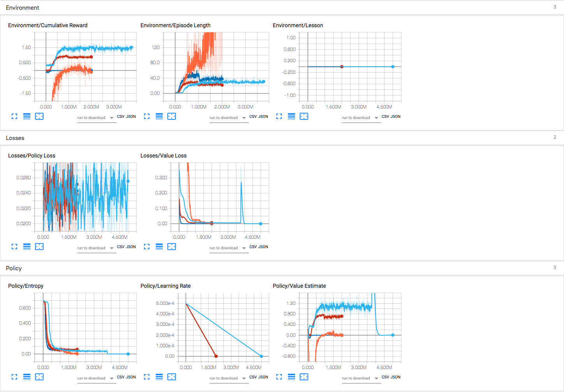Toggle log scale on the Value Estimate chart
This screenshot has width=564, height=392.
click(x=292, y=377)
